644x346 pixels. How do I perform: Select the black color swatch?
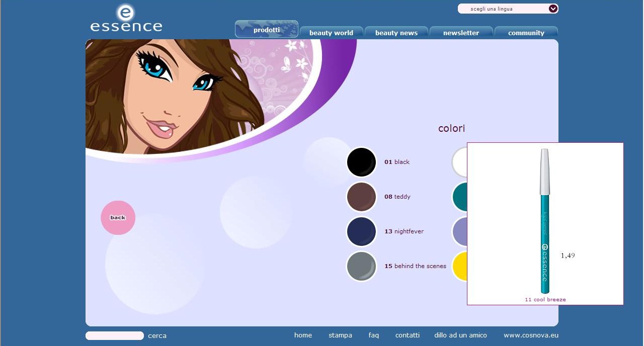(362, 162)
